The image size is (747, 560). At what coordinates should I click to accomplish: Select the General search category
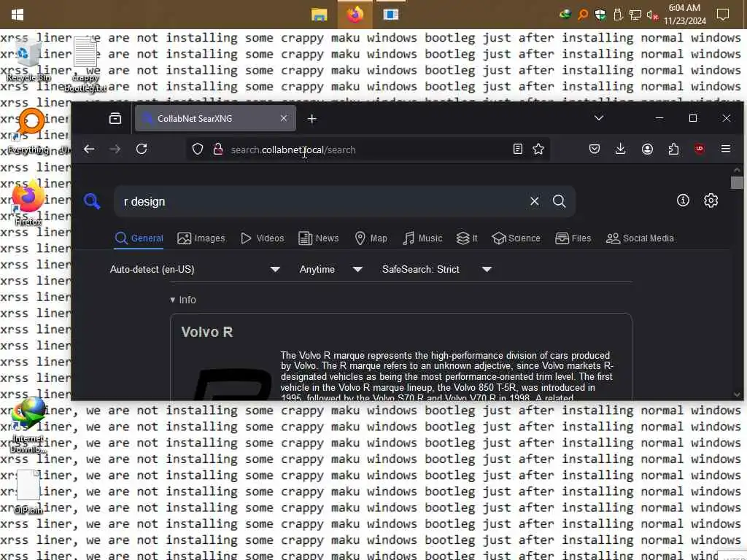(x=139, y=238)
